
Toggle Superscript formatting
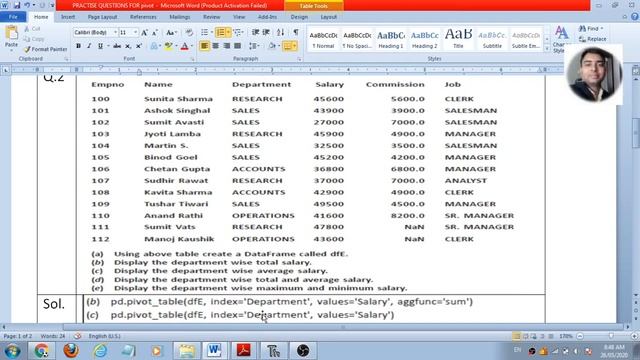click(x=139, y=46)
